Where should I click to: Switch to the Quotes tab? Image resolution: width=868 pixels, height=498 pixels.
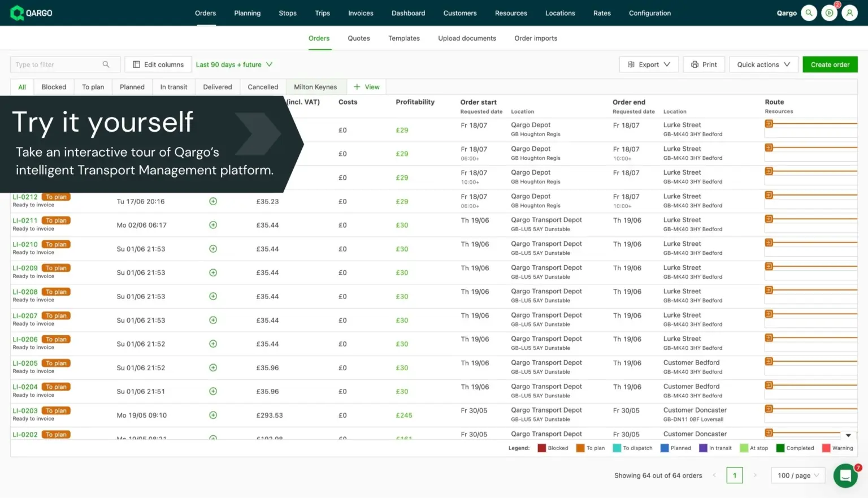(358, 38)
